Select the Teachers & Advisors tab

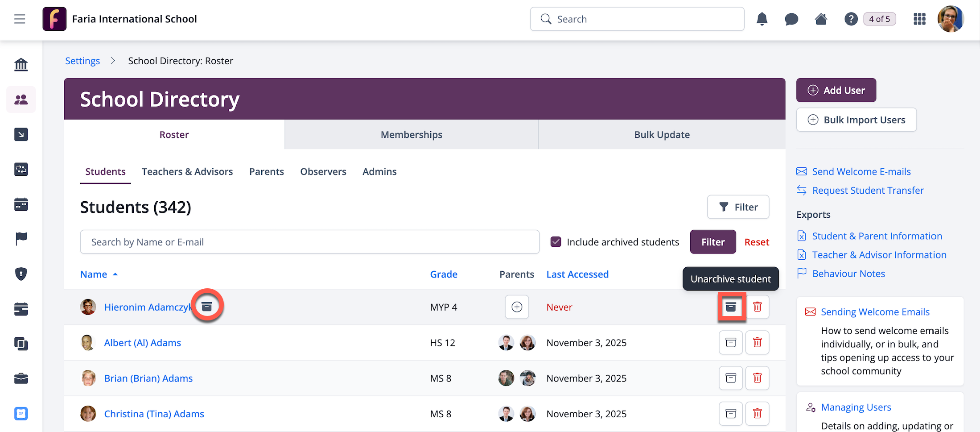point(187,172)
